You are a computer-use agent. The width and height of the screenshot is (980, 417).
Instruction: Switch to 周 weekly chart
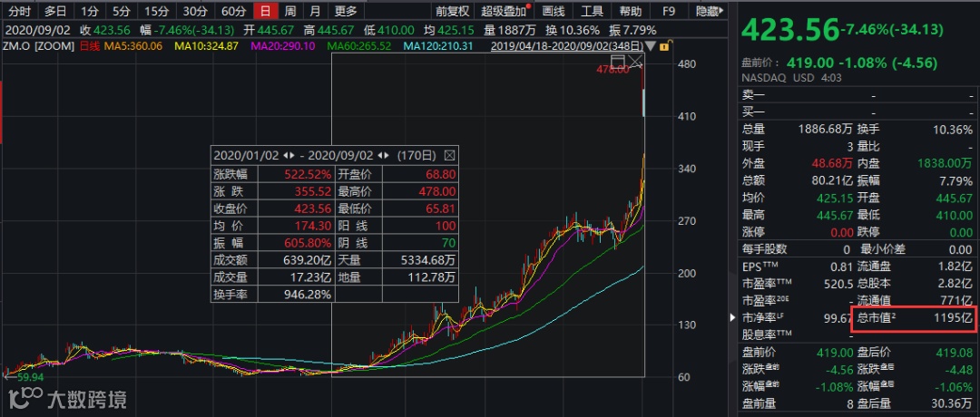click(290, 11)
